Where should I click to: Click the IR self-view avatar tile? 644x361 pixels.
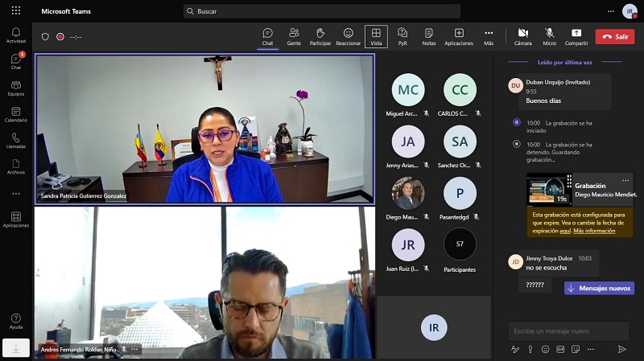click(434, 327)
